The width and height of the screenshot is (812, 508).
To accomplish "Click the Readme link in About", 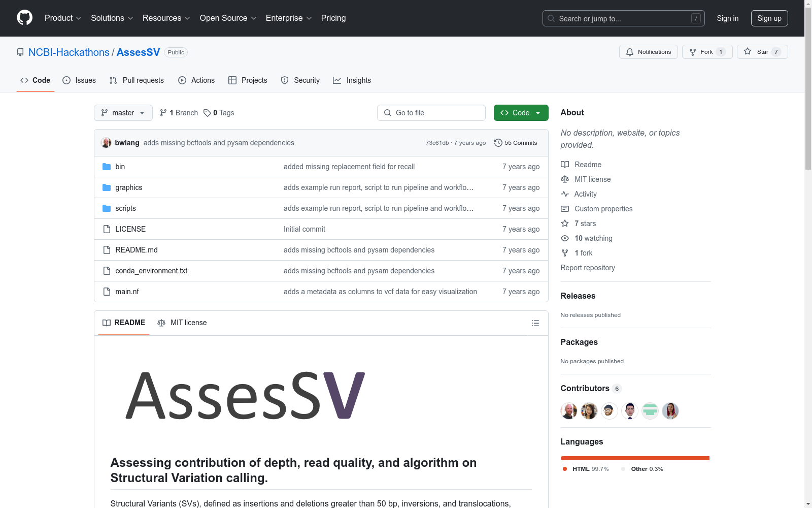I will (581, 165).
